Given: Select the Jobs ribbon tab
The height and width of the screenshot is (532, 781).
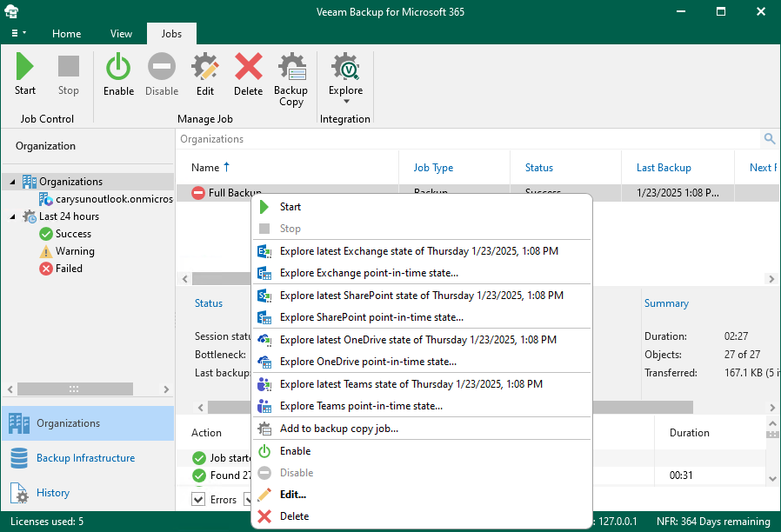Looking at the screenshot, I should (x=171, y=33).
